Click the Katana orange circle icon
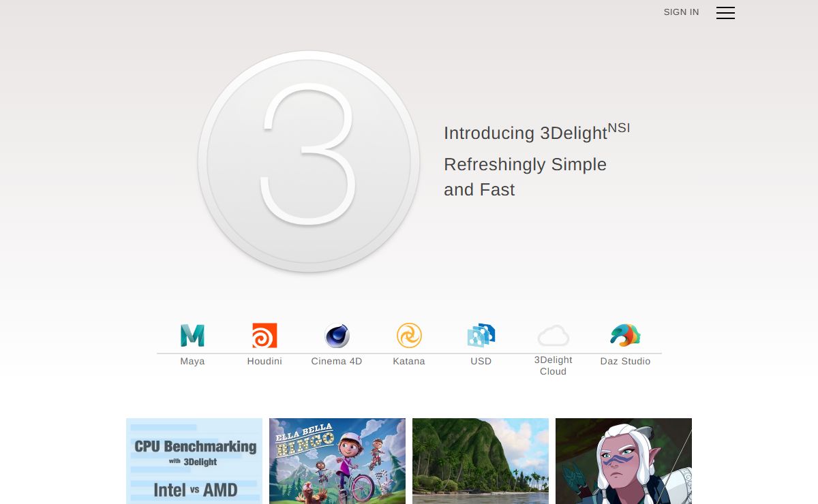The width and height of the screenshot is (818, 504). click(x=409, y=336)
